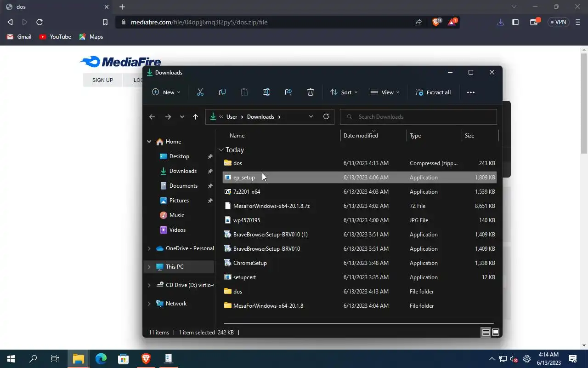588x368 pixels.
Task: Click the VPN button
Action: [558, 22]
